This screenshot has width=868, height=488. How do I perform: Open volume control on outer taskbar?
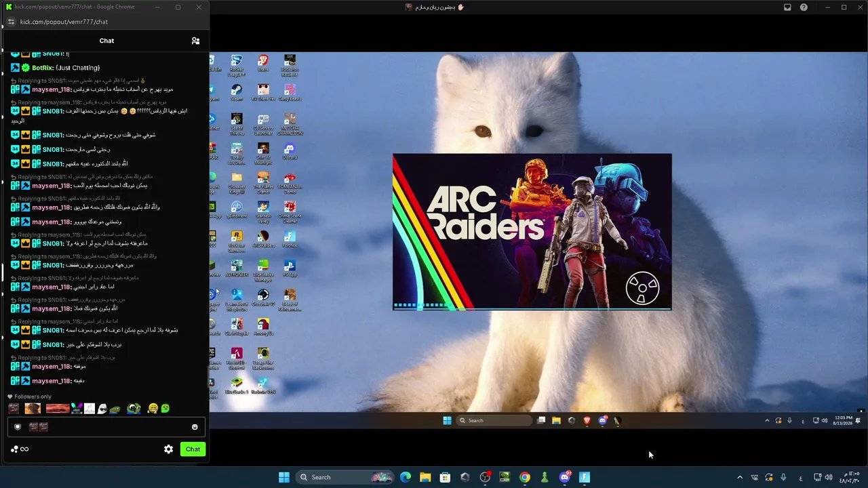tap(828, 477)
